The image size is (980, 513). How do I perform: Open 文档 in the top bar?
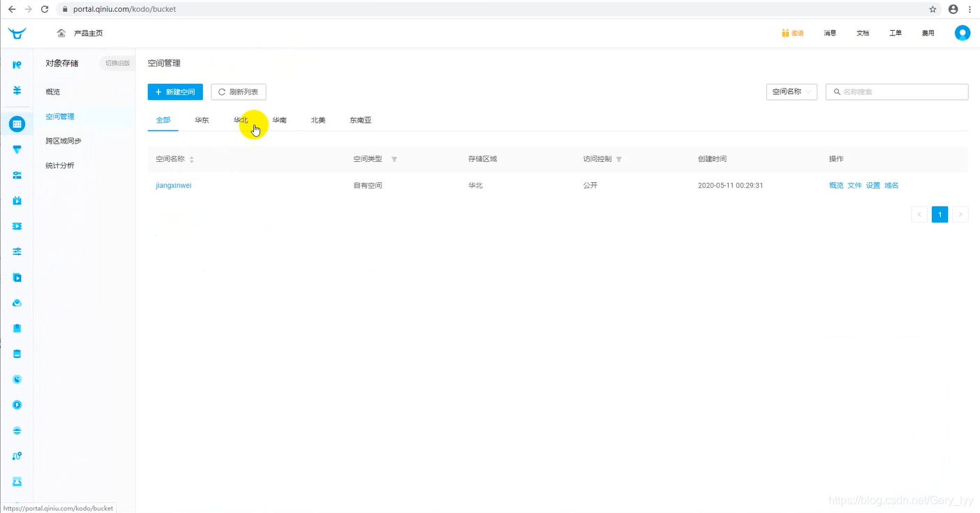tap(863, 33)
